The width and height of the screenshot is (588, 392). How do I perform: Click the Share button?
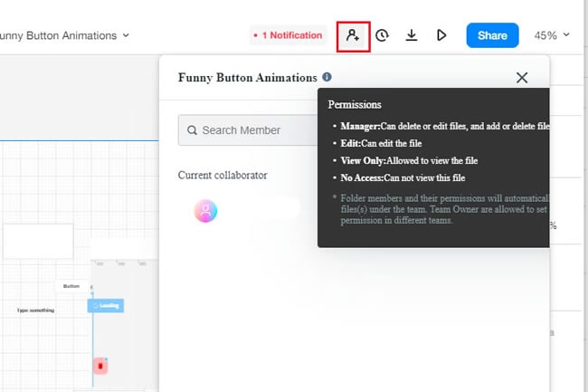492,35
